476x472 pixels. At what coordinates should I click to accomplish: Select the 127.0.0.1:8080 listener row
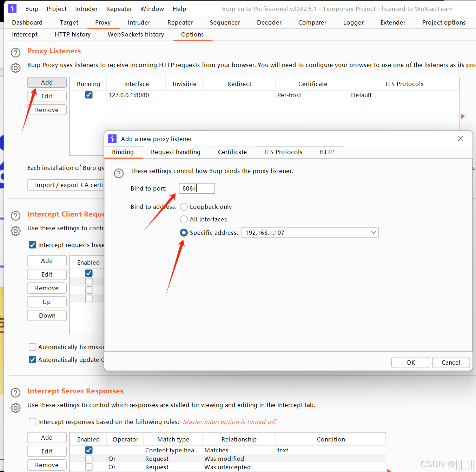264,95
